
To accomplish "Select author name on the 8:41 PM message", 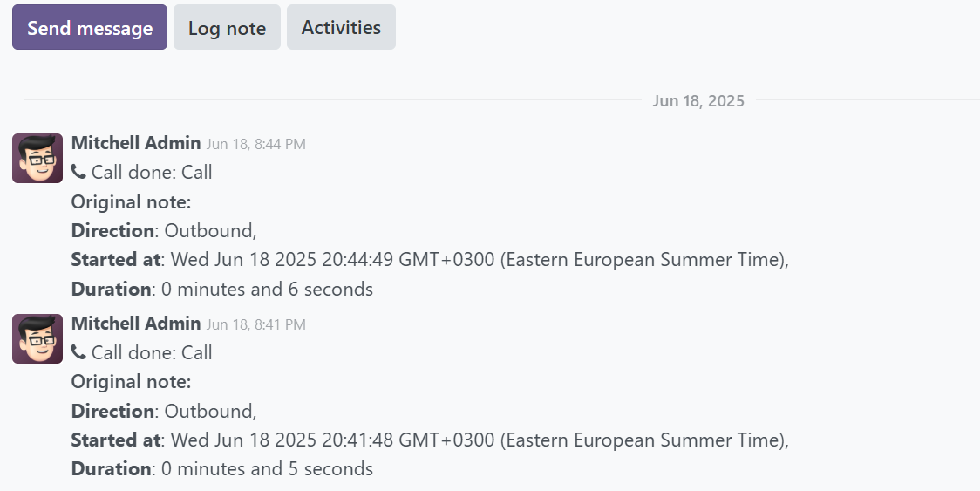I will coord(136,324).
